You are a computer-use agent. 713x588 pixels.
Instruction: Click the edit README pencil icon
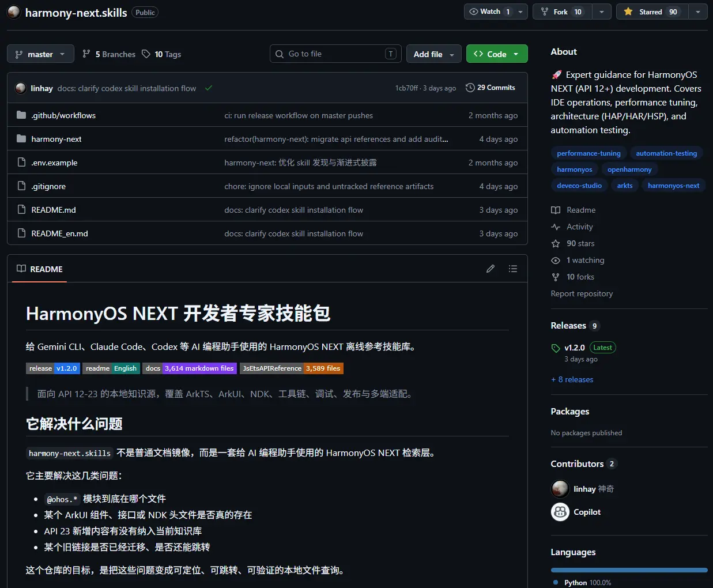[x=491, y=269]
